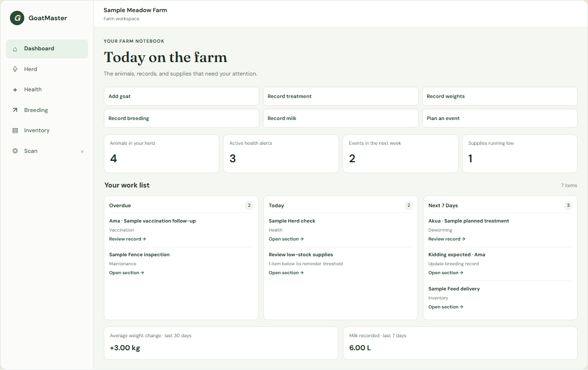
Task: Open section for Sample Herd check
Action: (286, 239)
